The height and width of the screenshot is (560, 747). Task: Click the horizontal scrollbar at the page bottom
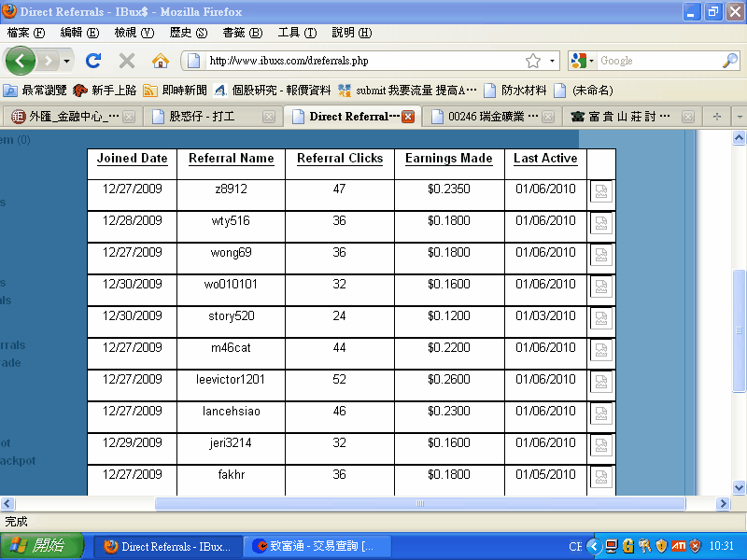tap(420, 503)
